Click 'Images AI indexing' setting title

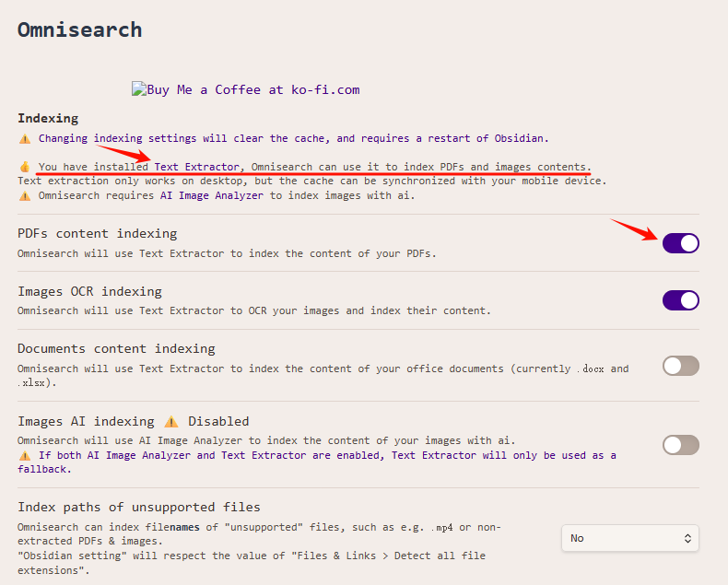point(86,421)
